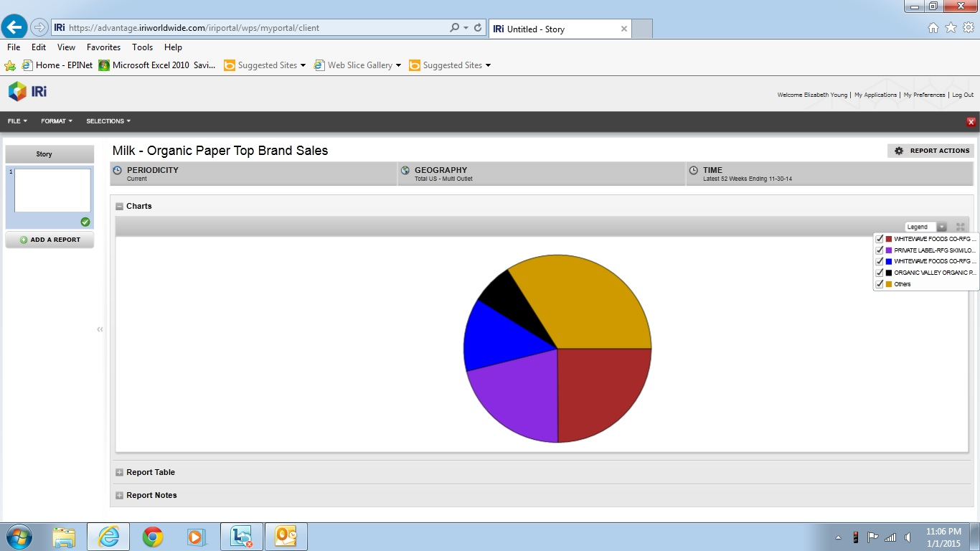This screenshot has width=980, height=551.
Task: Click the chart fullscreen expand icon
Action: coord(960,227)
